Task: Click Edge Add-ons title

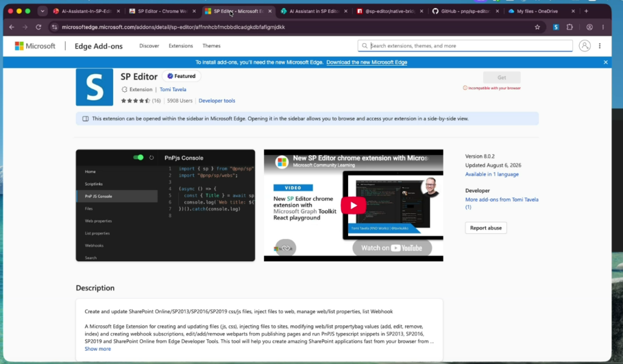Action: 99,46
